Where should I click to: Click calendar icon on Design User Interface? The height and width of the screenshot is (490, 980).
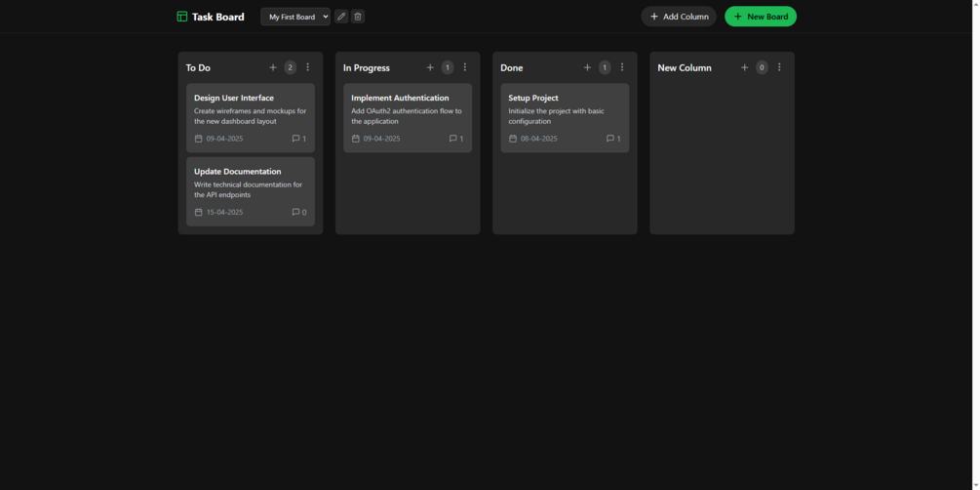coord(199,139)
